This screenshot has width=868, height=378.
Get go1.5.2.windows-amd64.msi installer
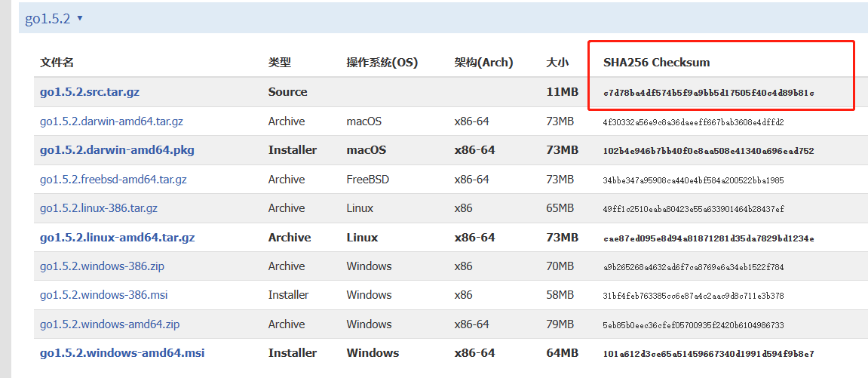click(x=122, y=353)
